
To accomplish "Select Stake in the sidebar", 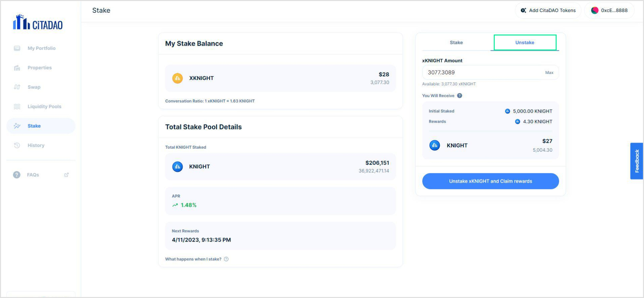I will click(x=41, y=126).
